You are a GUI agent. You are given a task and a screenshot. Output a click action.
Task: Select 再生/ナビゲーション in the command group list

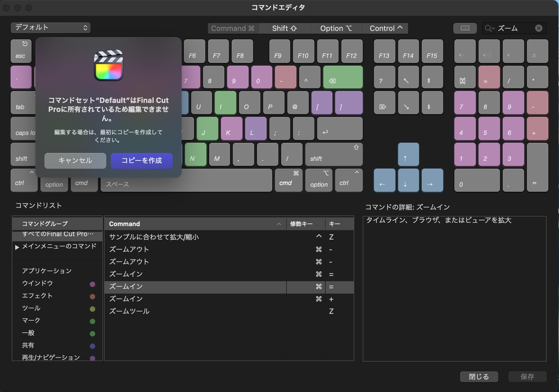(x=50, y=357)
